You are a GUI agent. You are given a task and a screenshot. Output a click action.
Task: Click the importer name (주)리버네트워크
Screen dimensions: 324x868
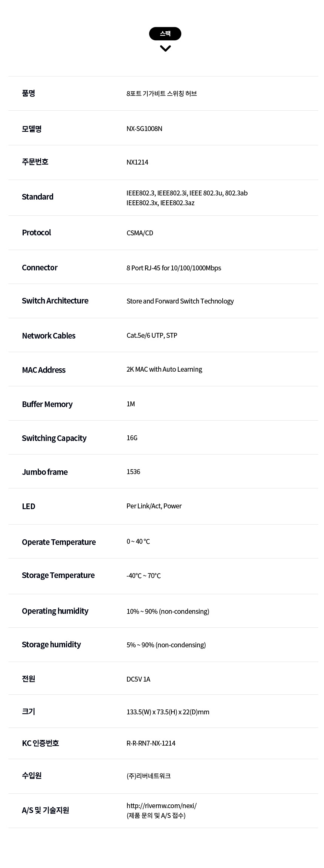[149, 776]
